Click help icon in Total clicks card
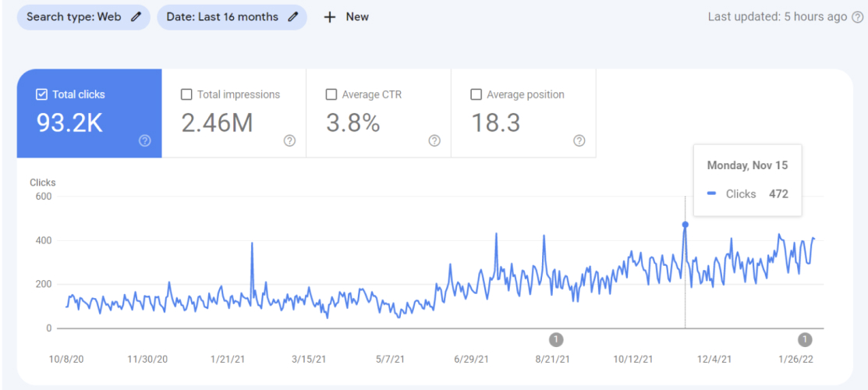Image resolution: width=868 pixels, height=390 pixels. [144, 140]
